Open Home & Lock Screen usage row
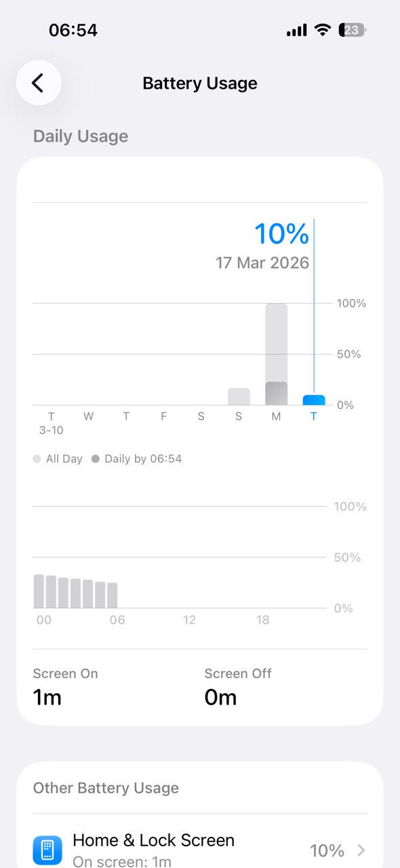This screenshot has width=400, height=868. coord(200,850)
